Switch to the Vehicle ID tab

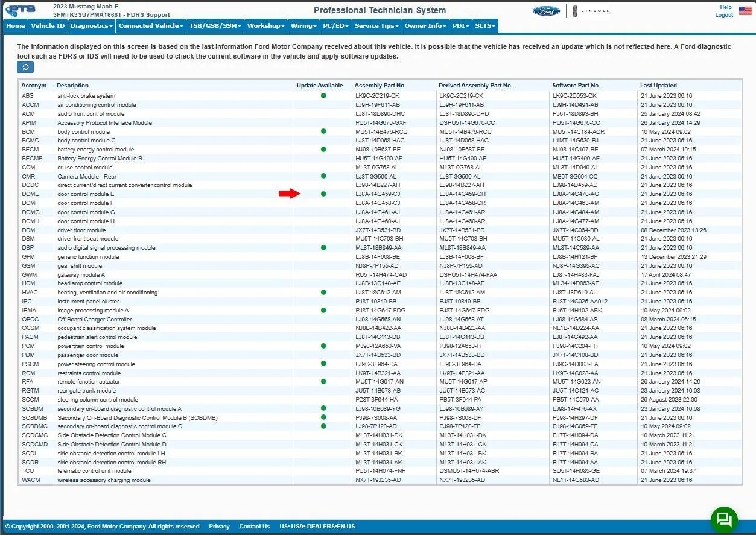(48, 26)
